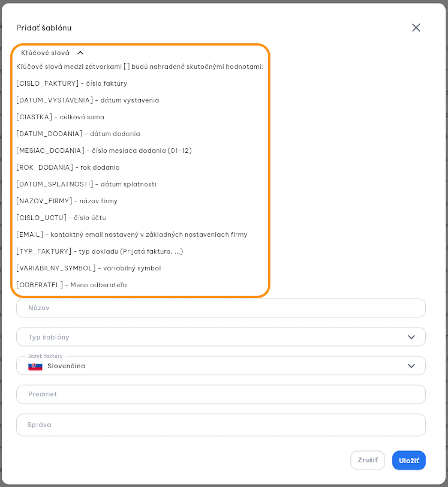Image resolution: width=448 pixels, height=487 pixels.
Task: Collapse the Kľúčové slová section
Action: tap(52, 53)
